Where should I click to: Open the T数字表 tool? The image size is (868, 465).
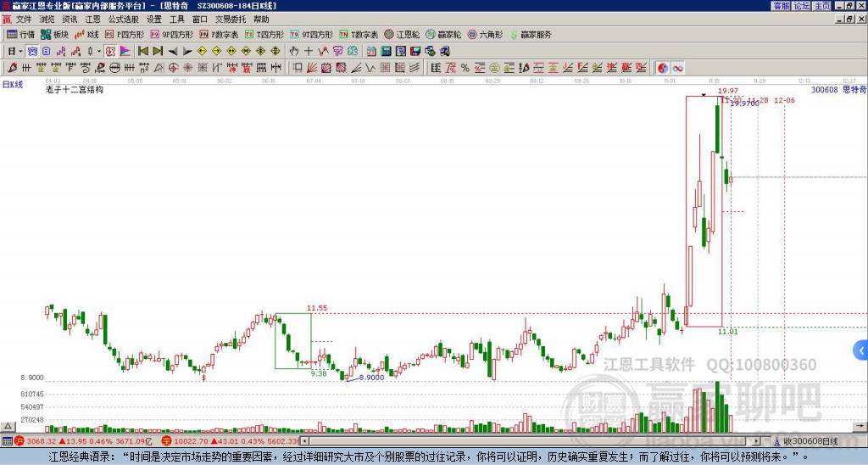(359, 34)
